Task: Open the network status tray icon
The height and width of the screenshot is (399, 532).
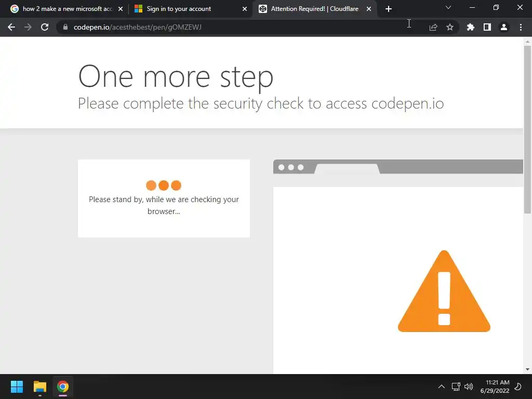Action: point(456,387)
